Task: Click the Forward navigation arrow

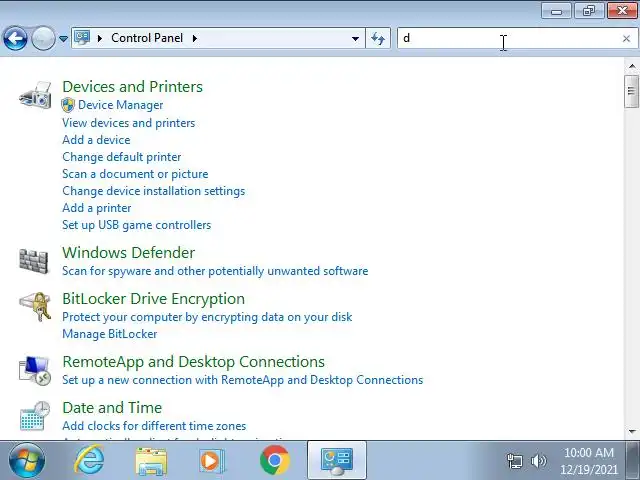Action: [43, 38]
